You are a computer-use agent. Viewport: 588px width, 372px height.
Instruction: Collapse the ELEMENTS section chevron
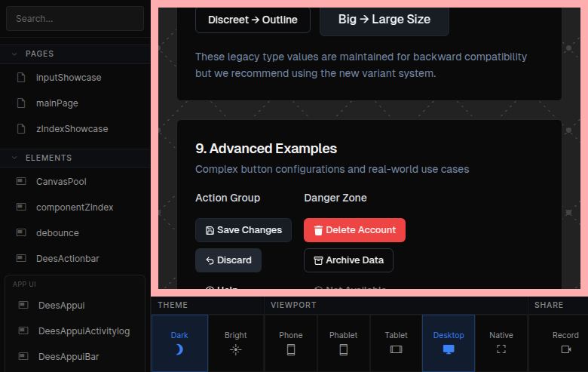click(x=14, y=158)
